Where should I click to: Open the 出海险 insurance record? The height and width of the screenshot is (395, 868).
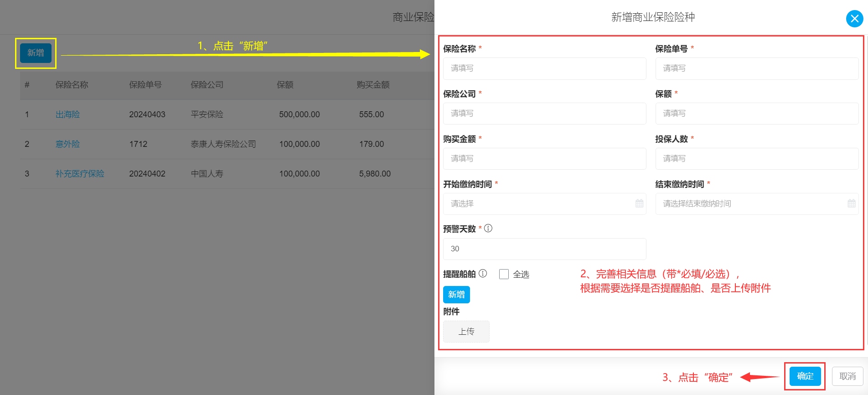tap(67, 114)
